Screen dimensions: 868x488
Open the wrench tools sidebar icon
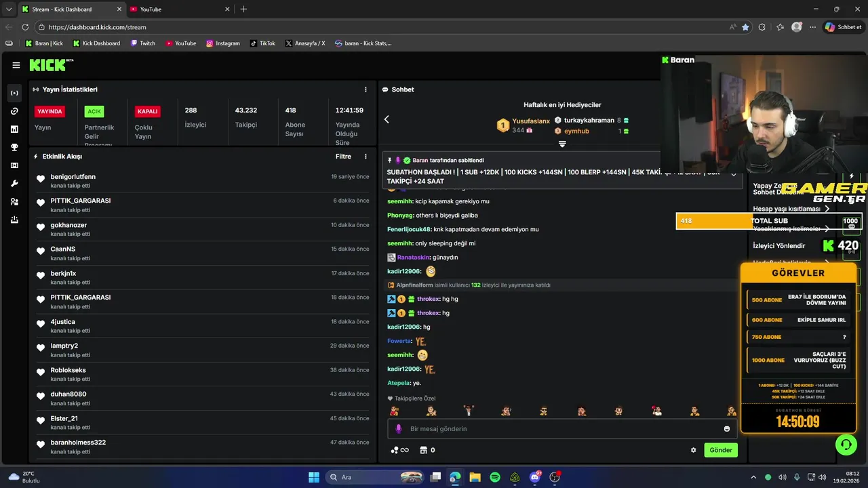(15, 184)
